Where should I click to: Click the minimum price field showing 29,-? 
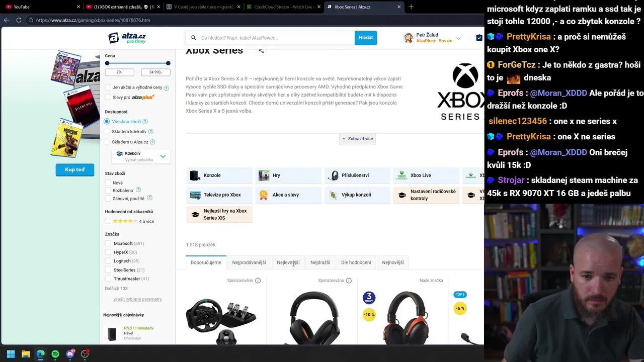pos(120,72)
